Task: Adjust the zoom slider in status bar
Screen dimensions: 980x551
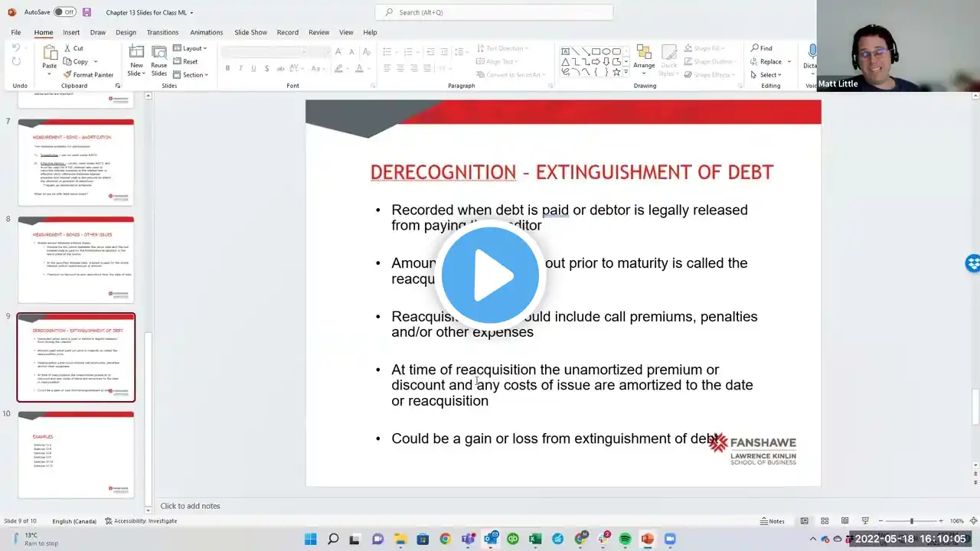Action: click(911, 521)
